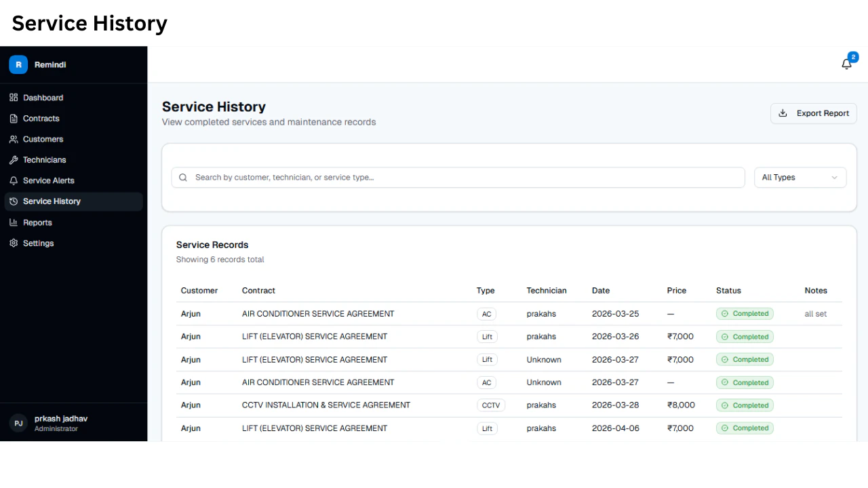Click the Service Records heading
The image size is (868, 488).
pyautogui.click(x=212, y=245)
